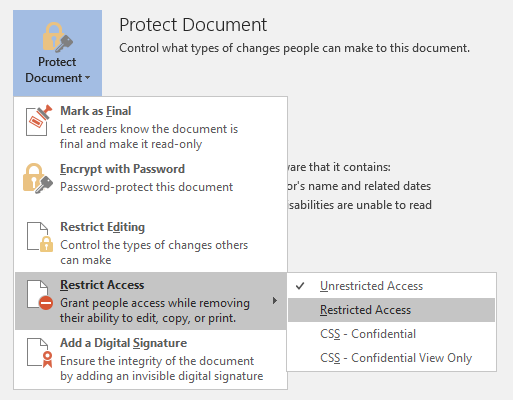The width and height of the screenshot is (513, 400).
Task: Click the Protect Document heading text
Action: (193, 25)
